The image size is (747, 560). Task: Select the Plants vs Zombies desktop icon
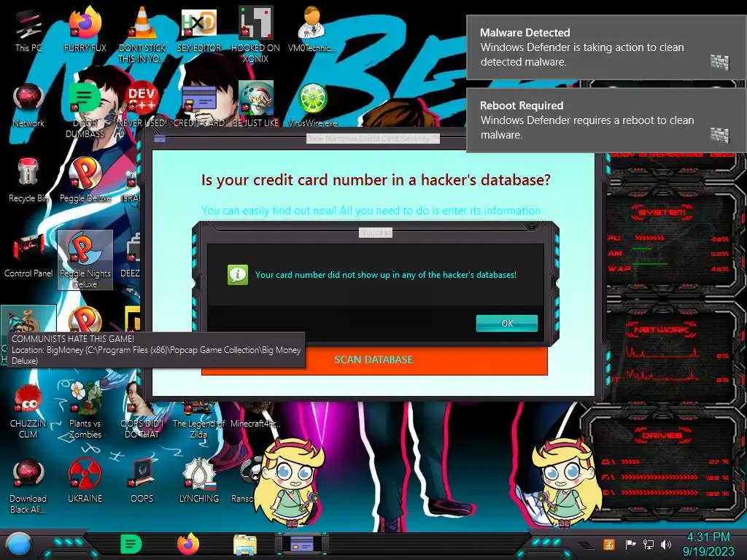coord(85,411)
